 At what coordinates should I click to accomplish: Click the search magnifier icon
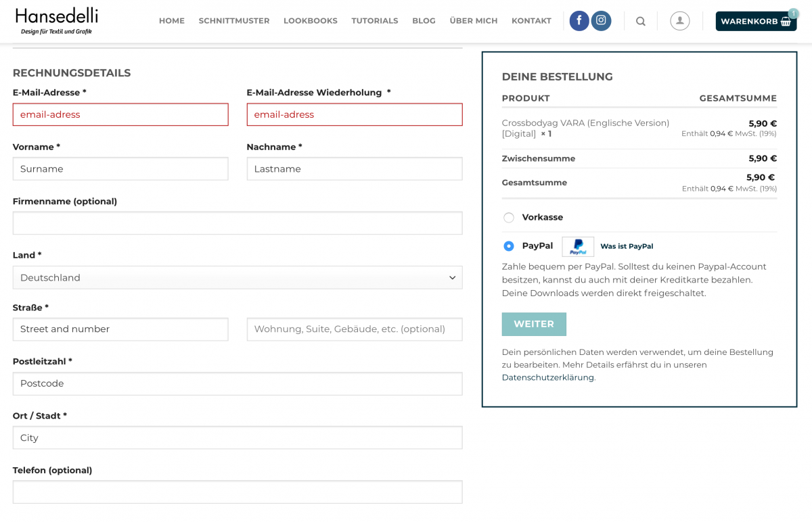641,21
